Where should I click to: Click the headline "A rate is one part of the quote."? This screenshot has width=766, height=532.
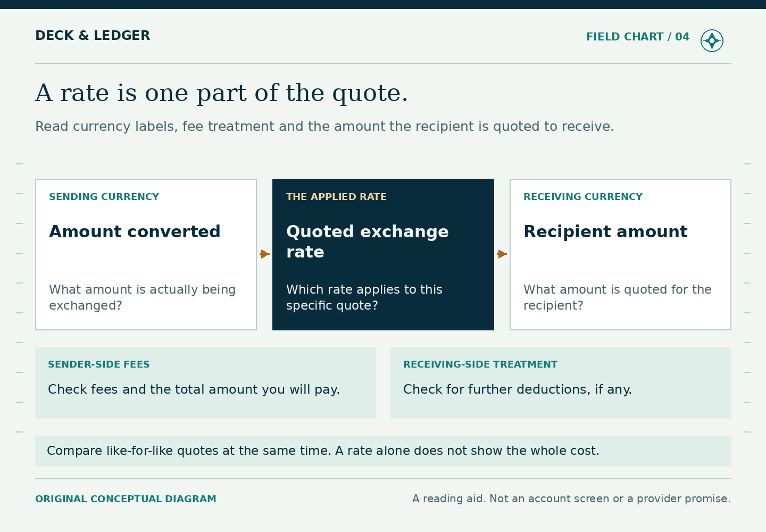coord(222,93)
